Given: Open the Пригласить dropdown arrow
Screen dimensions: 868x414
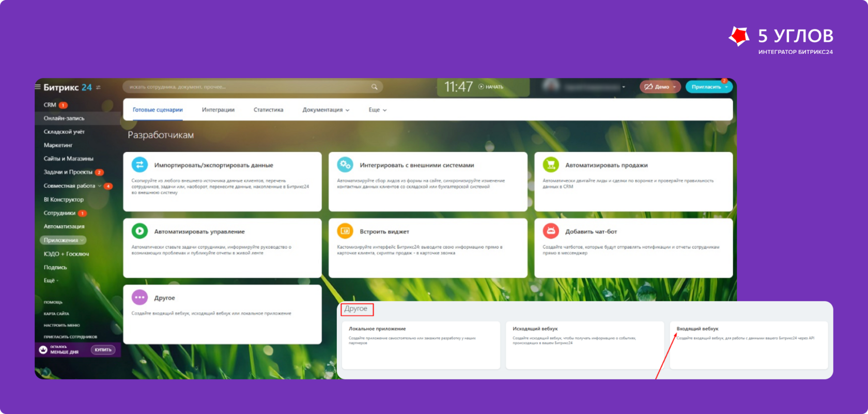Looking at the screenshot, I should pyautogui.click(x=726, y=87).
